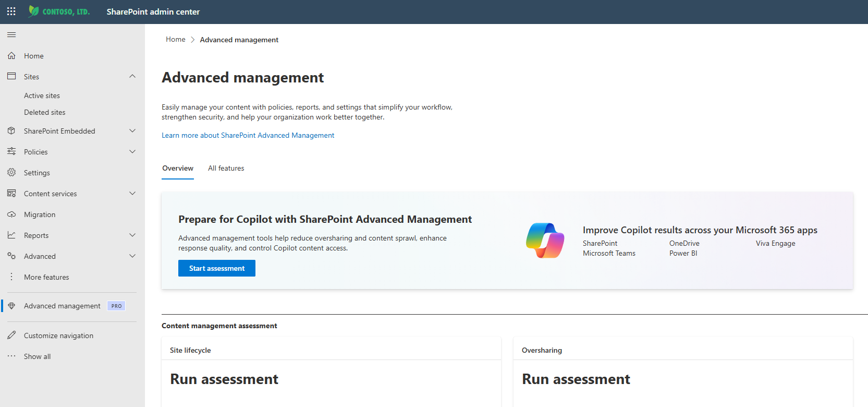Expand the Reports chevron
The height and width of the screenshot is (407, 868).
(132, 235)
